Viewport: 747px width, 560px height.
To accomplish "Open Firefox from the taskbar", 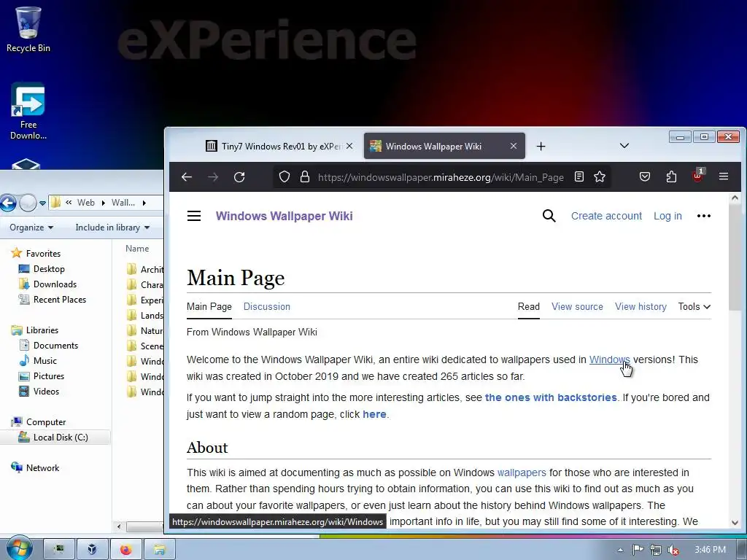I will (x=125, y=550).
